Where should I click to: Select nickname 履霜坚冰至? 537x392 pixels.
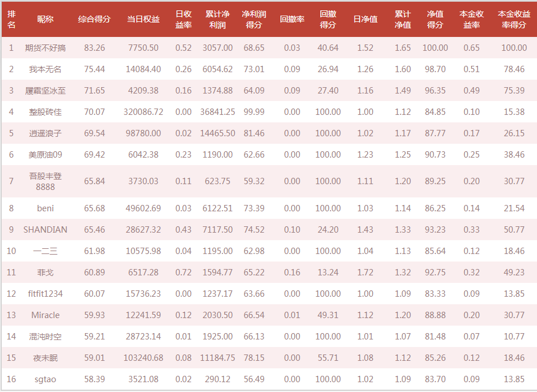click(45, 91)
